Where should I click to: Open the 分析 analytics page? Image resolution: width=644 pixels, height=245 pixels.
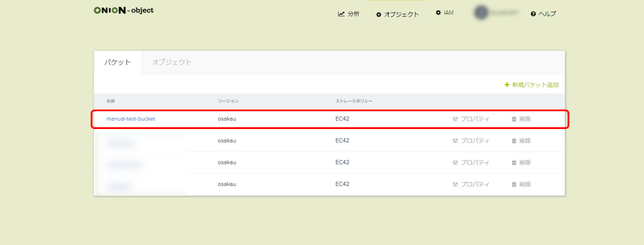348,14
